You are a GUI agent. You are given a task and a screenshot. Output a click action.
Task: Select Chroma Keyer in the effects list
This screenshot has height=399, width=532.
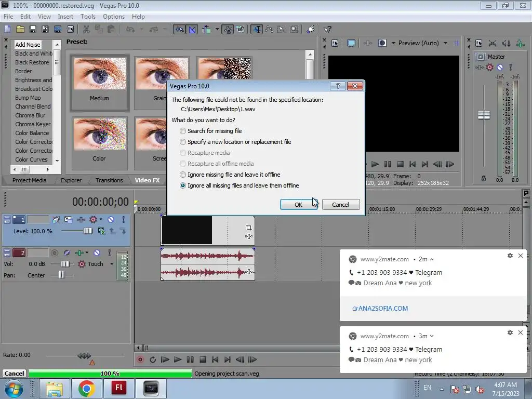click(33, 124)
